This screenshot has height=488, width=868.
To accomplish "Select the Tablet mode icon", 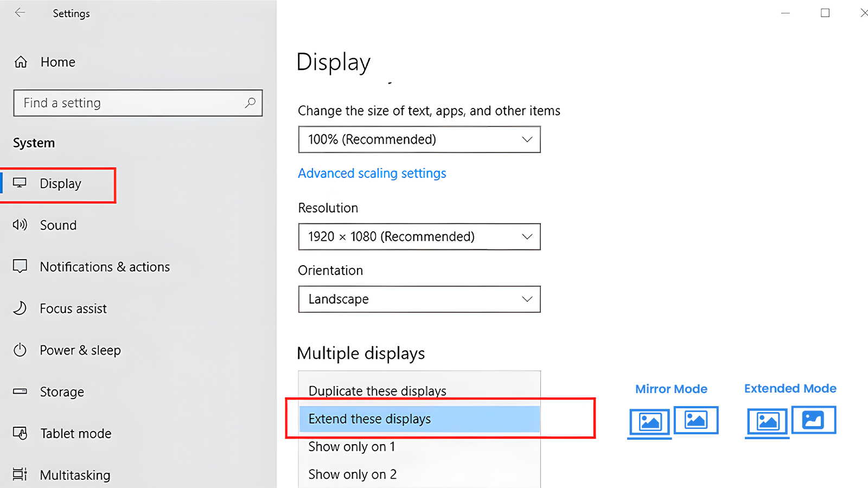I will pyautogui.click(x=20, y=433).
